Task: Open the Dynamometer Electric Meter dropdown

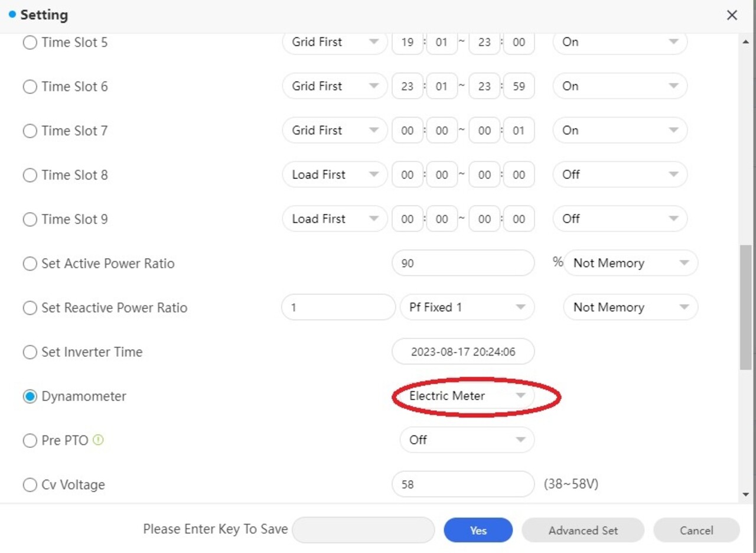Action: click(x=467, y=396)
